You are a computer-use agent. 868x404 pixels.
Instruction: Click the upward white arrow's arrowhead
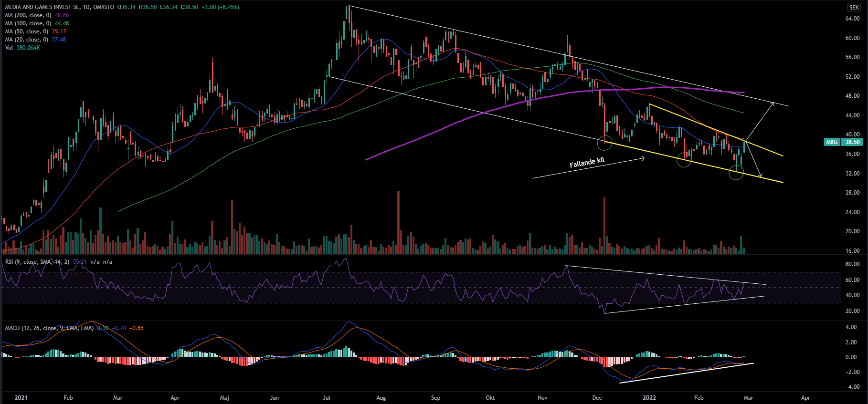(x=773, y=103)
